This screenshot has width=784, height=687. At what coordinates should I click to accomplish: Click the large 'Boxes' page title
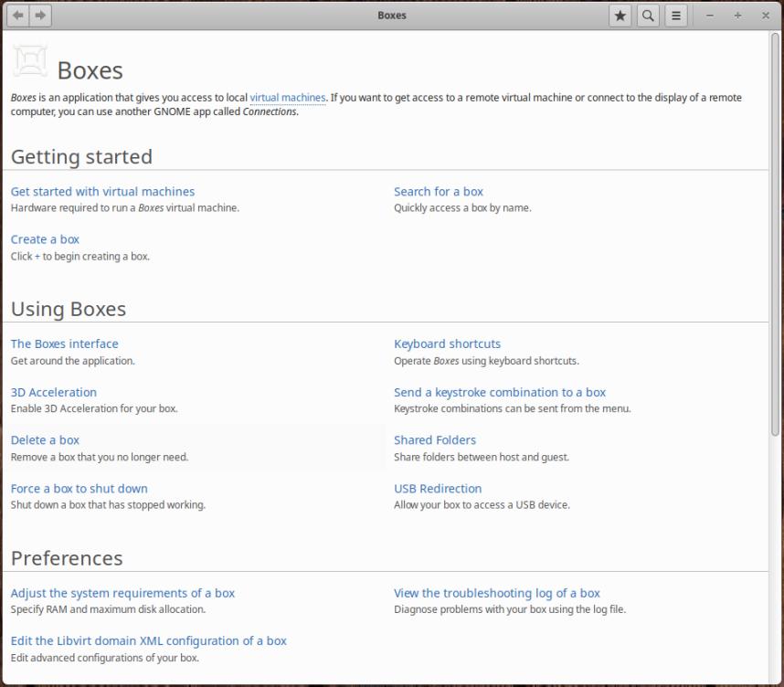click(90, 70)
